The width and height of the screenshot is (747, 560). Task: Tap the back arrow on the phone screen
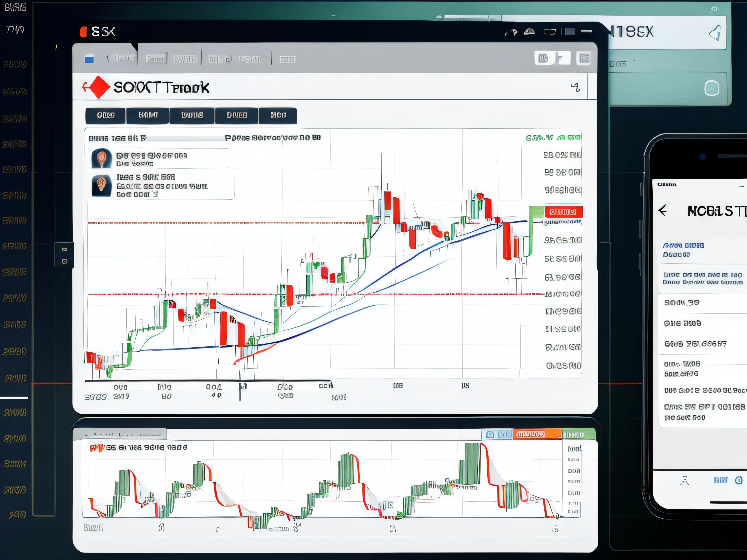pyautogui.click(x=663, y=211)
